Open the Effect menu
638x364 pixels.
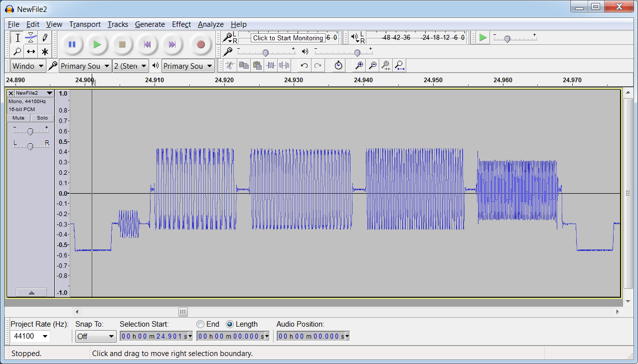[x=181, y=24]
